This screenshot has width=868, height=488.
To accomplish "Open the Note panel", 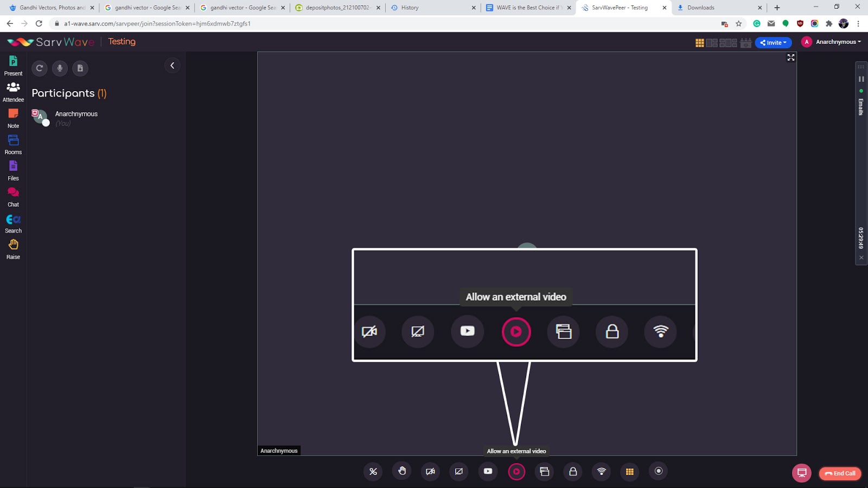I will (13, 118).
